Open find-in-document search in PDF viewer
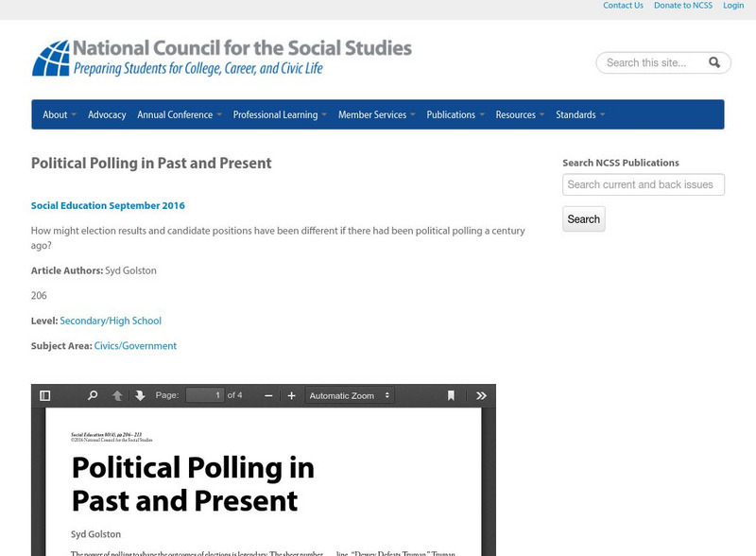 point(93,396)
